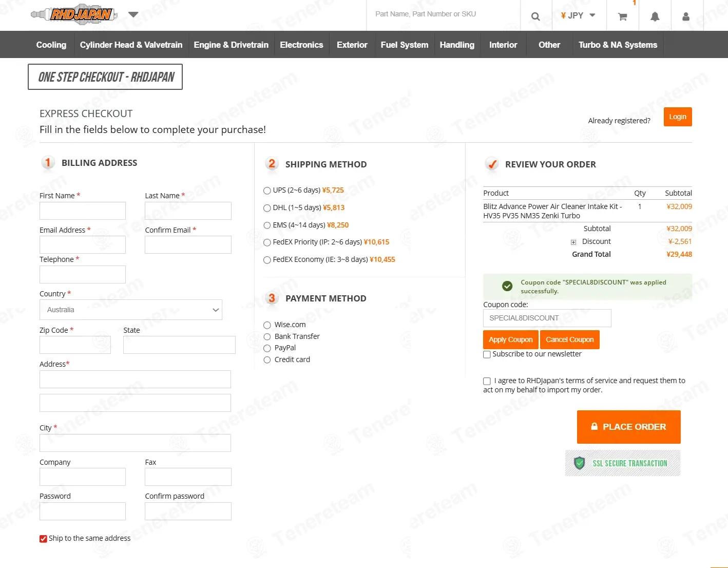The width and height of the screenshot is (728, 568).
Task: Open the Other menu
Action: coord(549,45)
